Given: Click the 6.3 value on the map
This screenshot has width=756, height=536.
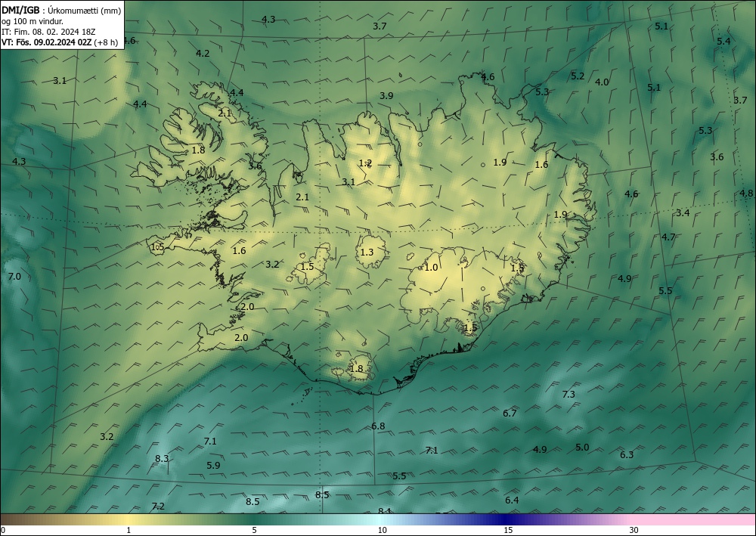Looking at the screenshot, I should pos(627,454).
